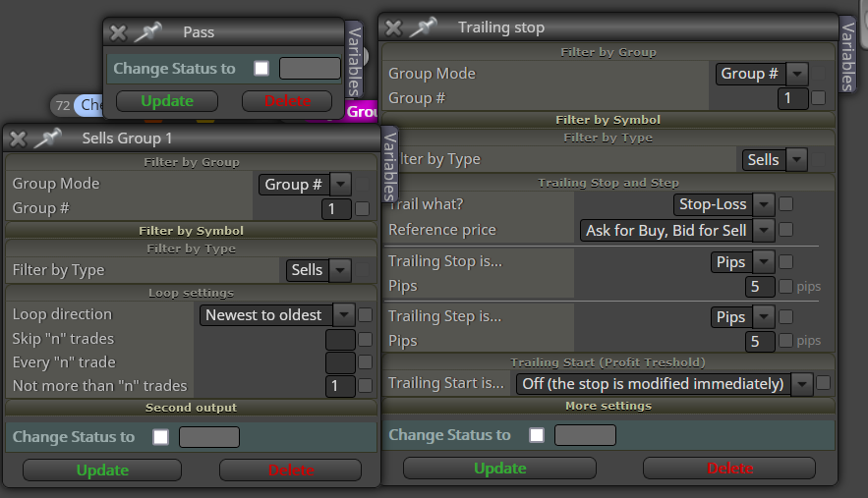Click Delete button in Trailing stop panel
This screenshot has height=498, width=868.
pyautogui.click(x=729, y=469)
